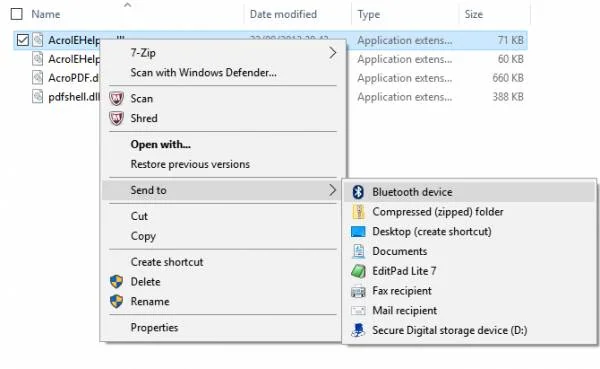Select Restore previous versions

(x=190, y=164)
